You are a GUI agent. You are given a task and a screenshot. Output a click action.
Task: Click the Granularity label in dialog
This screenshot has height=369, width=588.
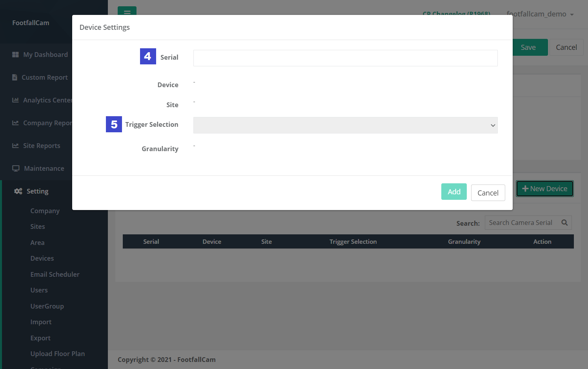(x=160, y=149)
